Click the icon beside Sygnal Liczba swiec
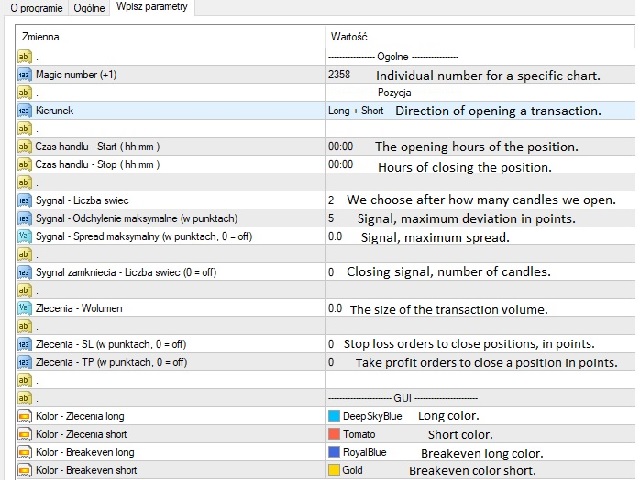Screen dimensions: 640x480 pyautogui.click(x=24, y=200)
